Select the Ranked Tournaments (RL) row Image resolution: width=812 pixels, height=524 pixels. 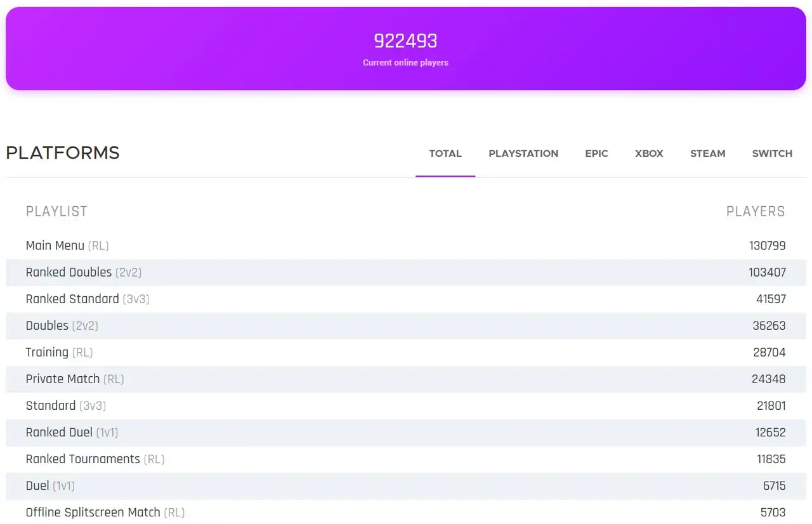[406, 459]
